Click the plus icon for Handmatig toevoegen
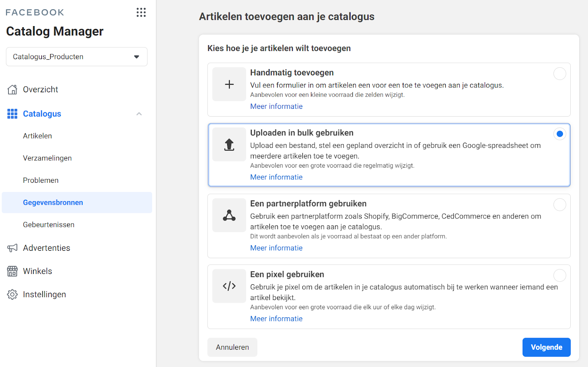Image resolution: width=588 pixels, height=367 pixels. pyautogui.click(x=229, y=84)
